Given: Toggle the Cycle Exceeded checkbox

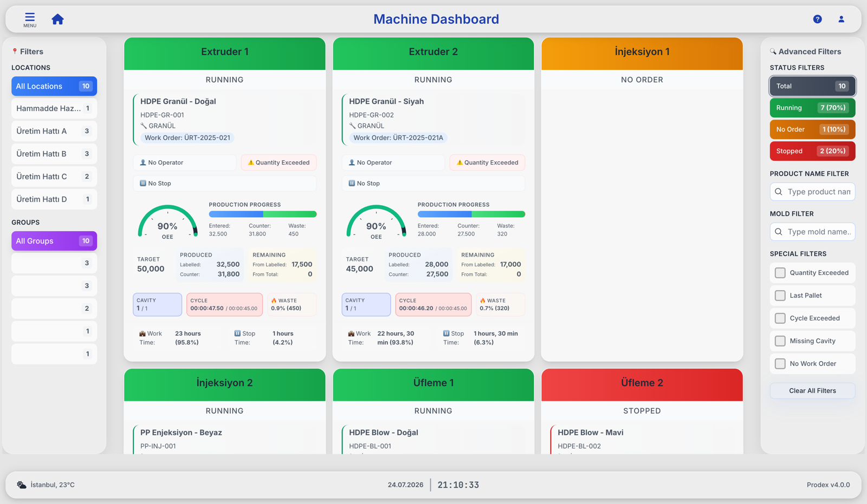Looking at the screenshot, I should click(x=780, y=318).
